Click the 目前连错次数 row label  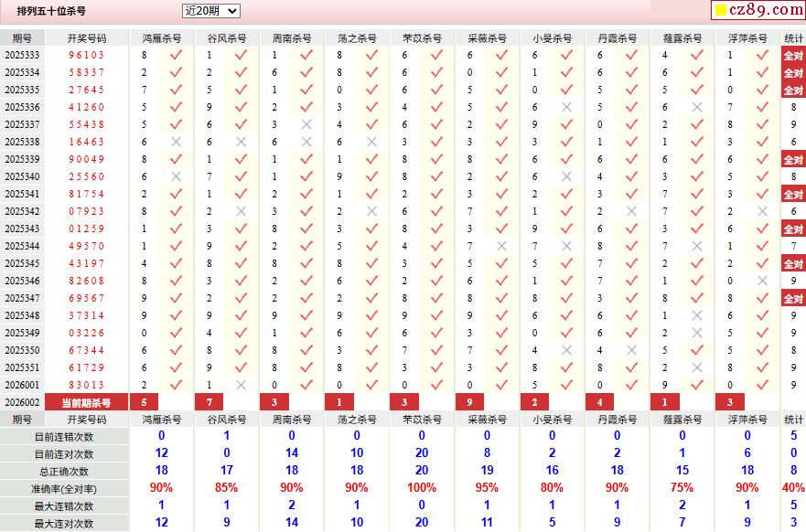tap(64, 437)
